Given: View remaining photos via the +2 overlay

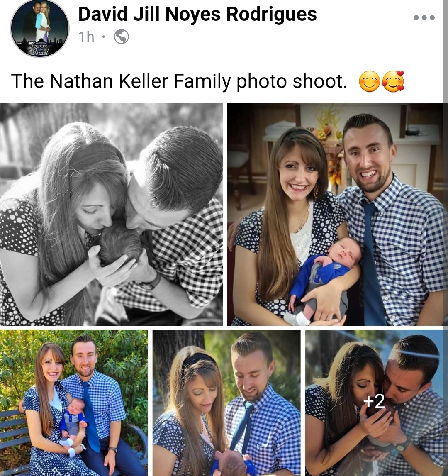Looking at the screenshot, I should point(374,401).
